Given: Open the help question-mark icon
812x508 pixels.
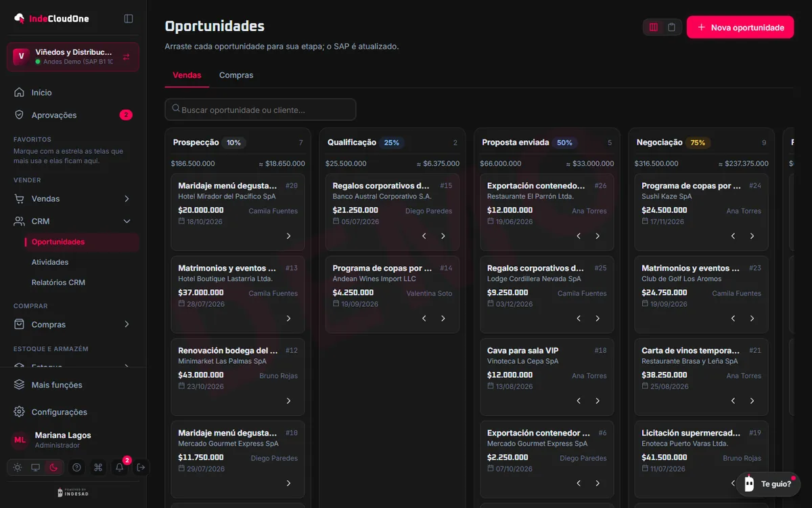Looking at the screenshot, I should [76, 467].
